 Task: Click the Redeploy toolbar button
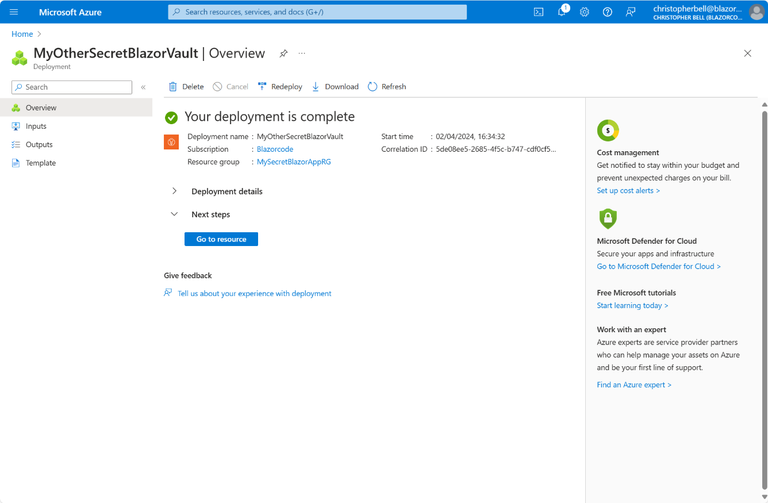pos(280,87)
